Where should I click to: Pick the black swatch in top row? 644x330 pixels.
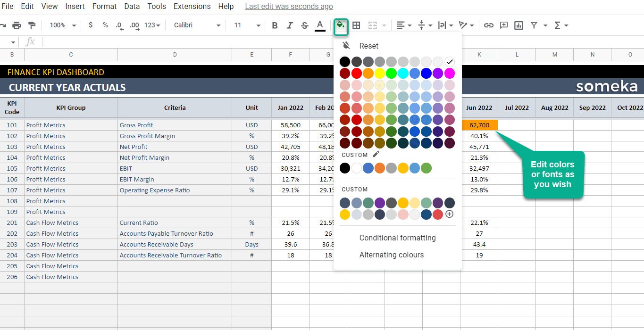click(345, 62)
